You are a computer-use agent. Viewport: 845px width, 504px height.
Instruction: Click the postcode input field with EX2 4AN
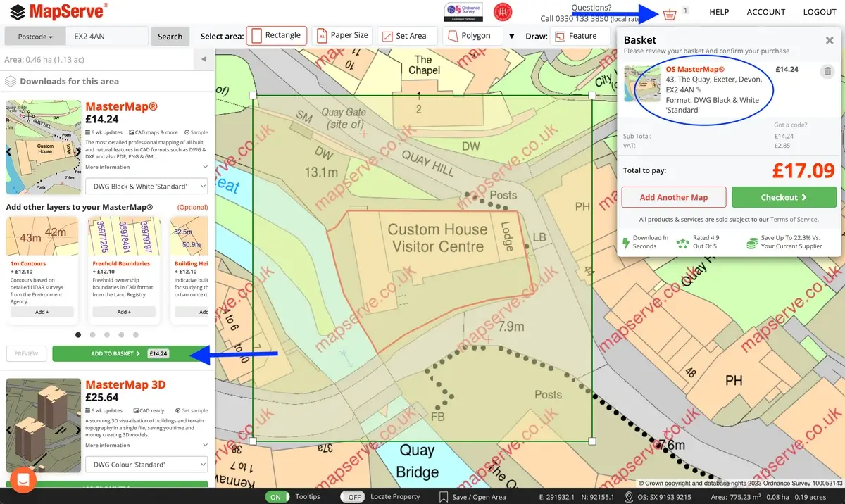point(107,37)
